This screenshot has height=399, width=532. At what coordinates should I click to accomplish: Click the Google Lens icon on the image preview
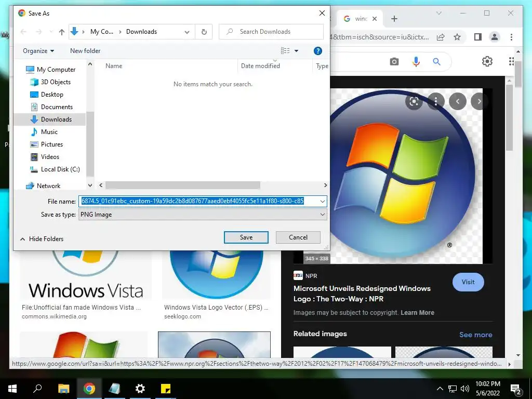pyautogui.click(x=414, y=101)
